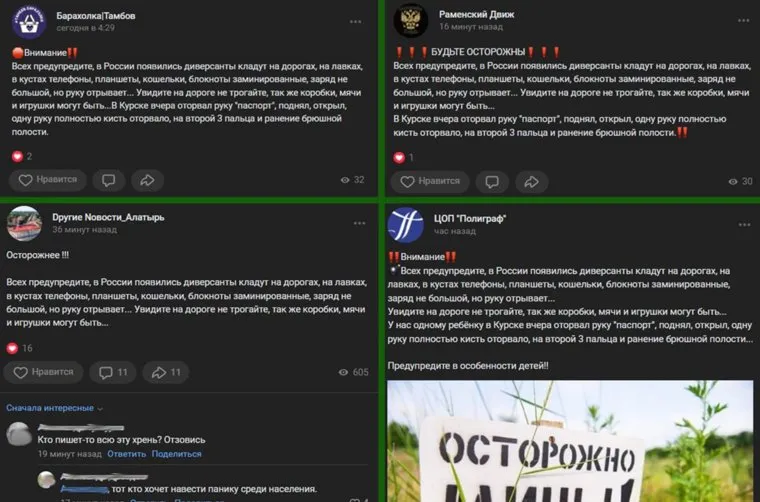Share the Раменский Движ post
The image size is (760, 502).
(x=532, y=182)
